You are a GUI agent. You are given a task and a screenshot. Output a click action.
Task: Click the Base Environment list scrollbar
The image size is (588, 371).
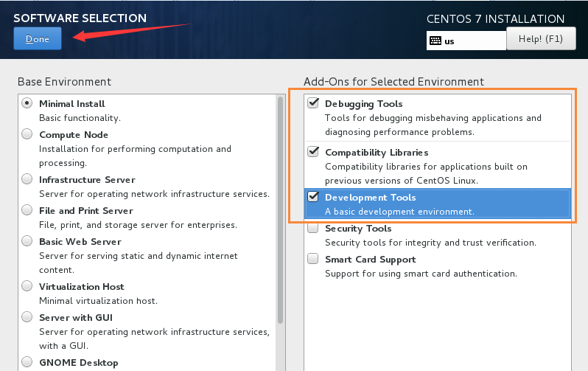(280, 210)
